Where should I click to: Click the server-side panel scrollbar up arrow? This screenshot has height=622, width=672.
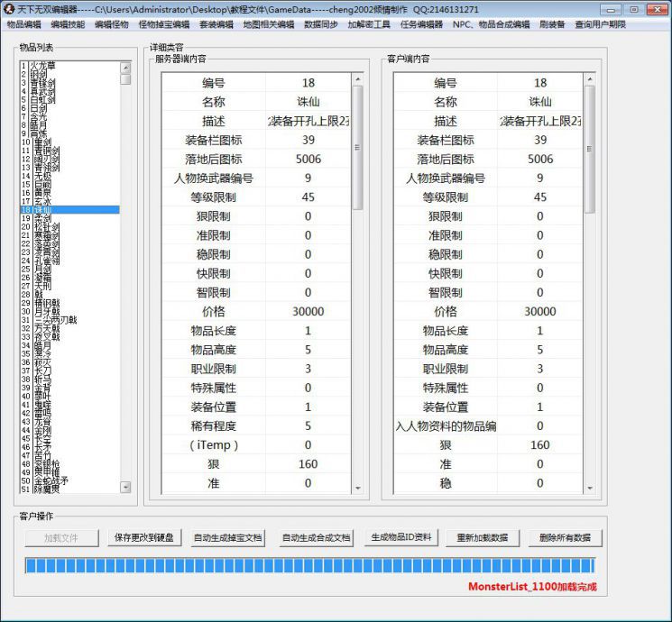[x=357, y=78]
